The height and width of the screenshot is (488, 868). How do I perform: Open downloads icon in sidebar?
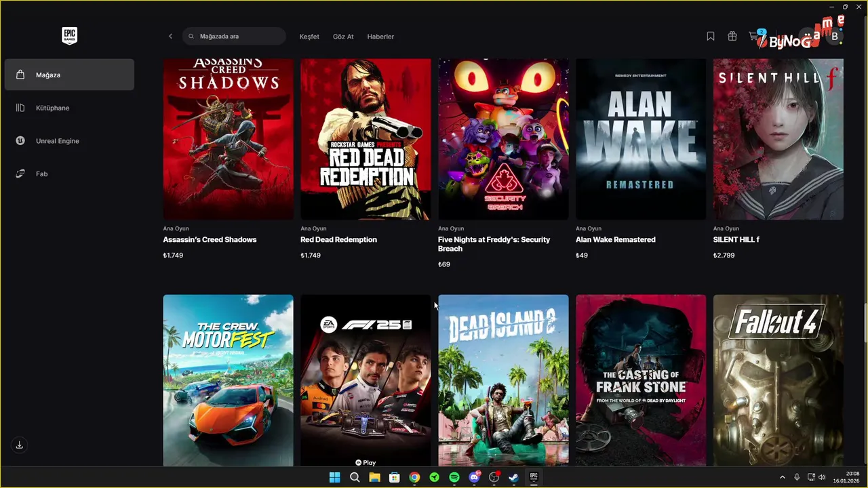pyautogui.click(x=20, y=445)
